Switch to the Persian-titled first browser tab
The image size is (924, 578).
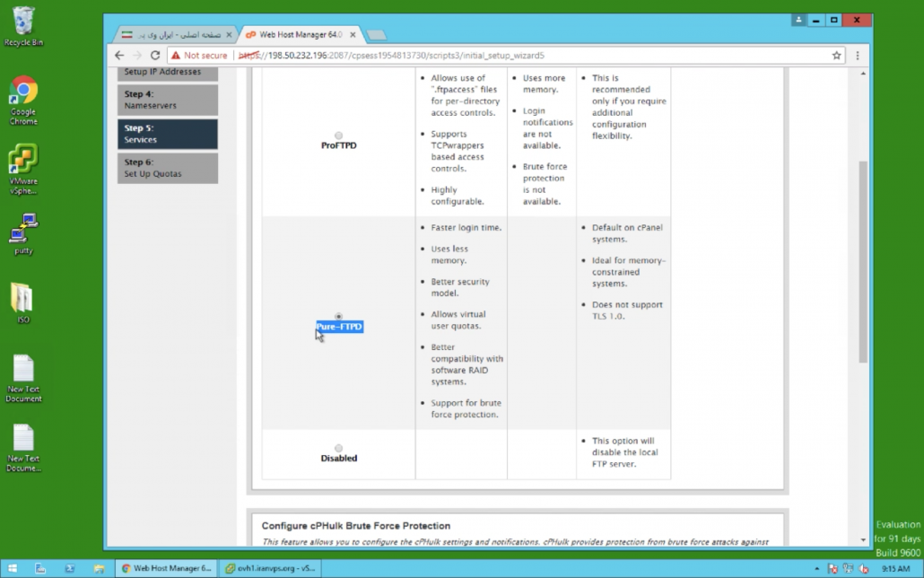pyautogui.click(x=175, y=34)
